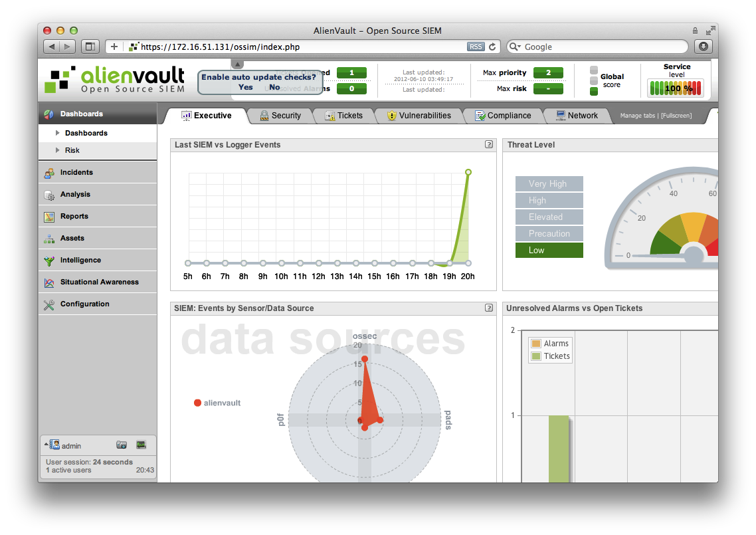Open the Network tab
756x535 pixels.
pyautogui.click(x=577, y=116)
